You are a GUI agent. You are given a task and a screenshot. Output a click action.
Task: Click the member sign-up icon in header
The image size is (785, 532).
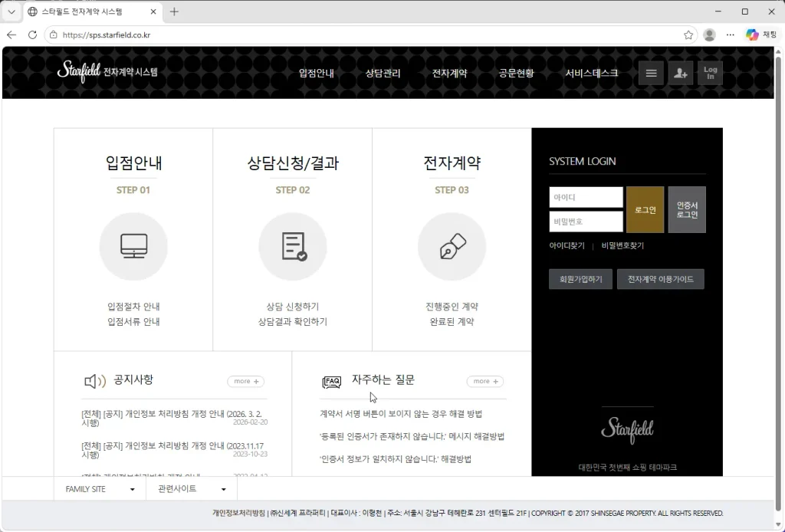[x=681, y=73]
